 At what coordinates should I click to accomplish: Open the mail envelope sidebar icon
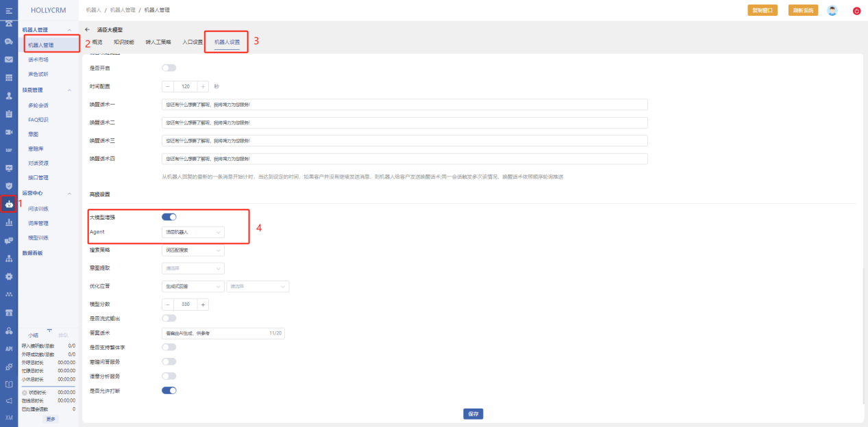(x=9, y=60)
